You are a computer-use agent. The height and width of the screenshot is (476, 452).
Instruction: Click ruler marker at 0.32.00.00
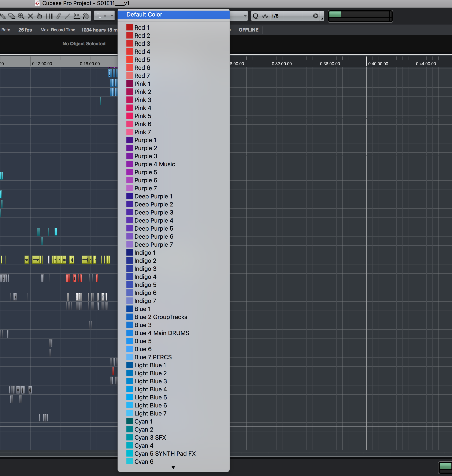[x=281, y=64]
